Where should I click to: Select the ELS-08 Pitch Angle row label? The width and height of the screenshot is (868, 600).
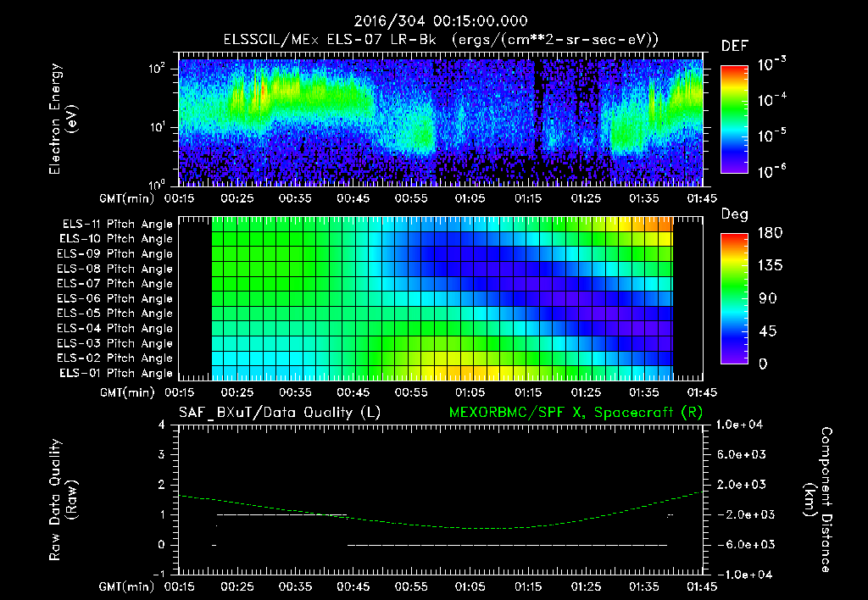click(x=115, y=269)
